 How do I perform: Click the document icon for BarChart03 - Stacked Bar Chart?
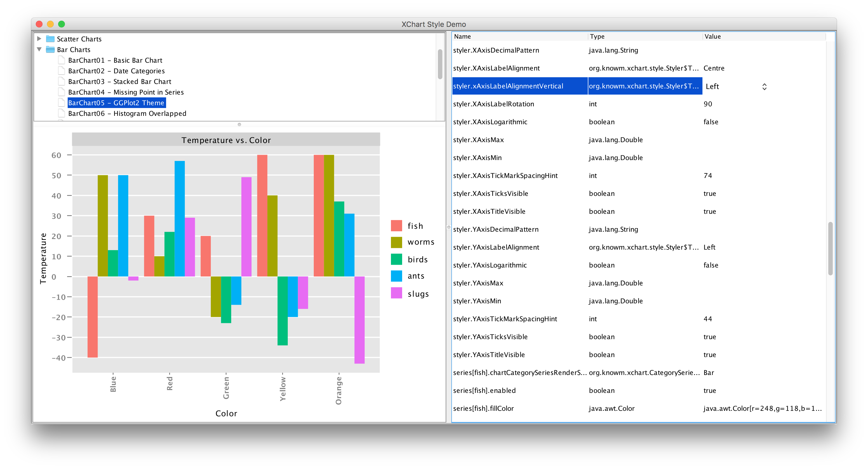pyautogui.click(x=61, y=81)
